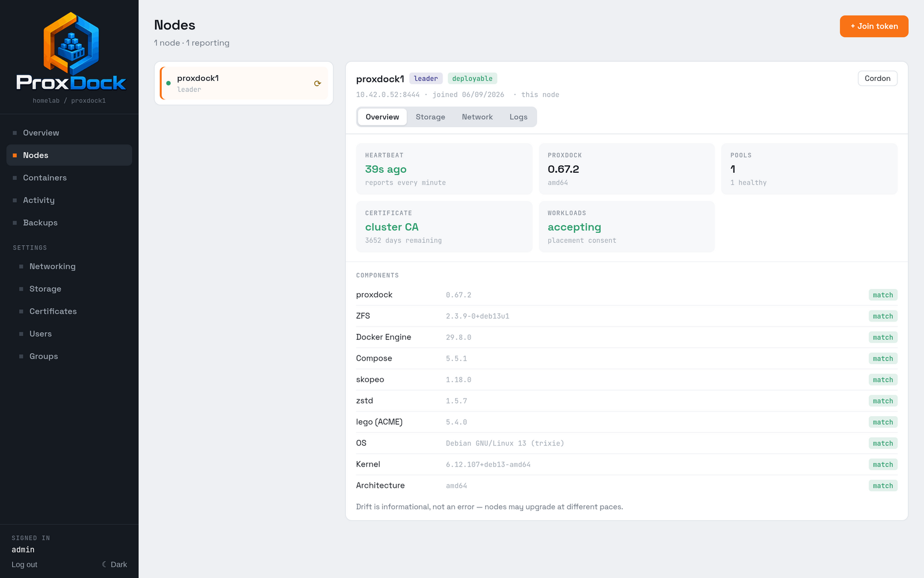924x578 pixels.
Task: Click the match badge for skopeo
Action: click(883, 380)
